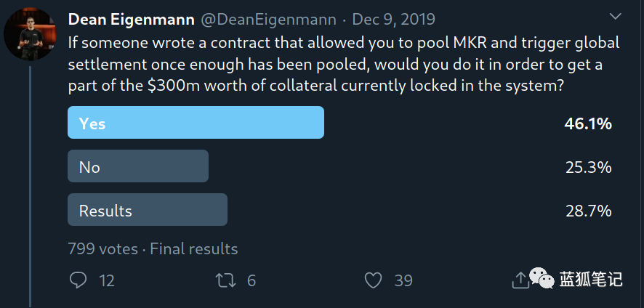This screenshot has height=308, width=644.
Task: Click the reply speech bubble icon
Action: tap(78, 280)
